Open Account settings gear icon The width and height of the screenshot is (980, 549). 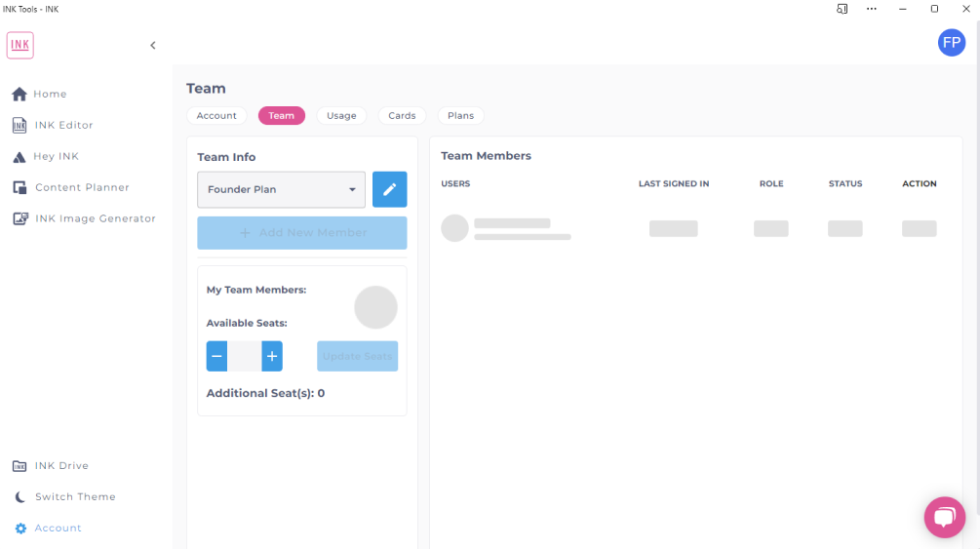(20, 529)
